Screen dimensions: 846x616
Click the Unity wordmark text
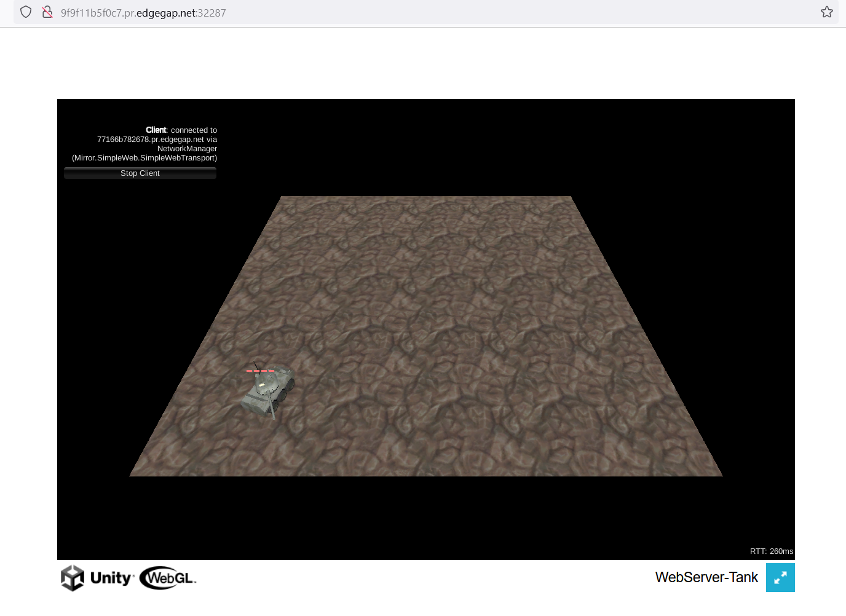(111, 578)
